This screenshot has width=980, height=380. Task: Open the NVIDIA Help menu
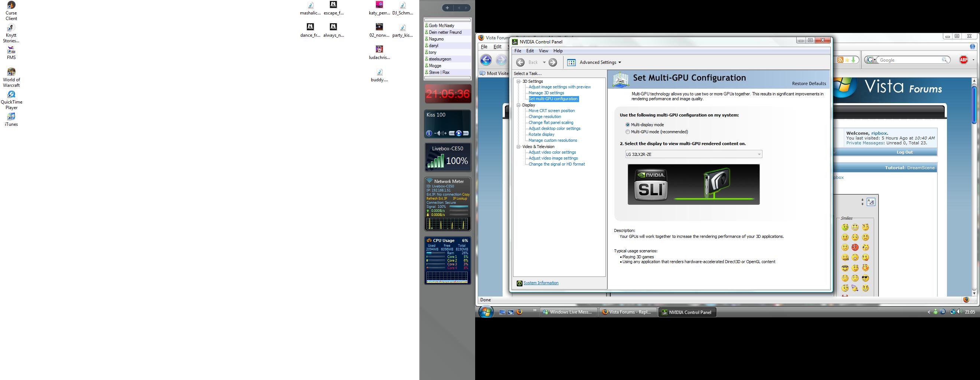pos(558,50)
